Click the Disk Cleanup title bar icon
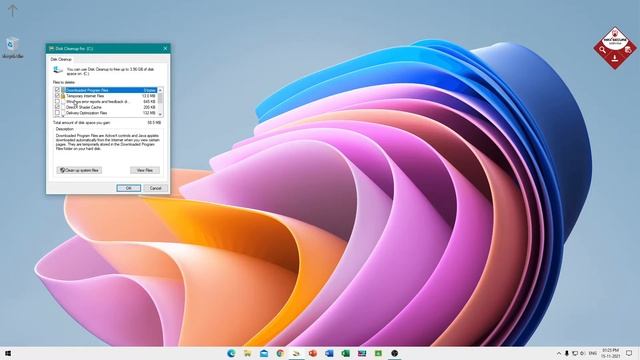The height and width of the screenshot is (360, 640). click(51, 48)
